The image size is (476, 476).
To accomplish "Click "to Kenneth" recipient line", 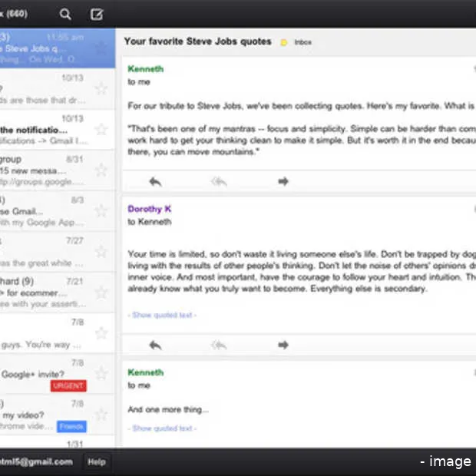I will [150, 222].
